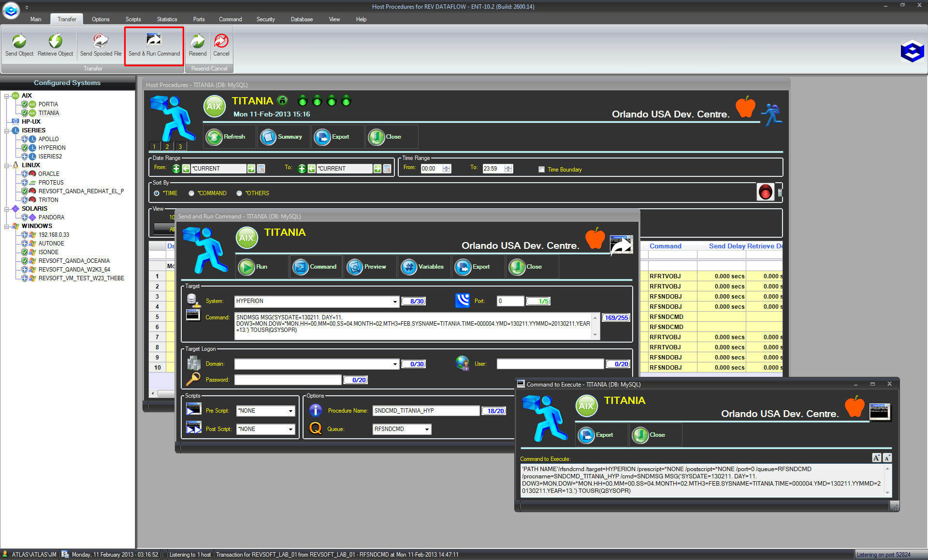
Task: Click the Procedure Name input field
Action: [426, 411]
